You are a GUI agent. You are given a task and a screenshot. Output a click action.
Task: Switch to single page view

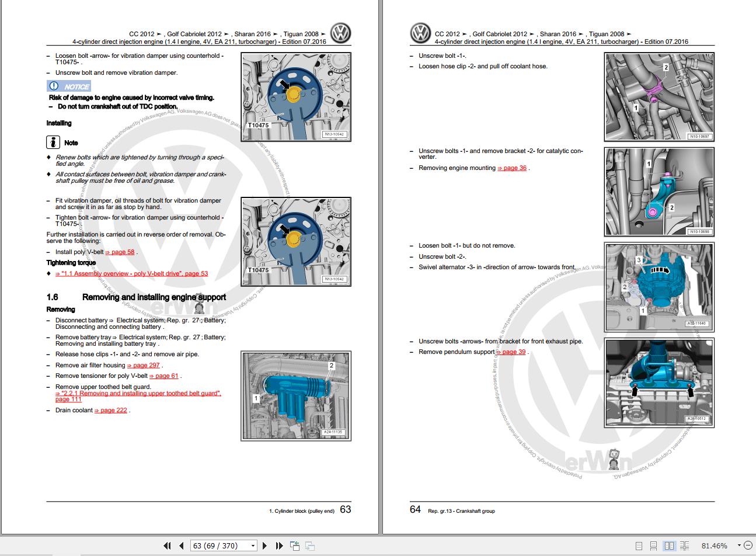point(639,545)
